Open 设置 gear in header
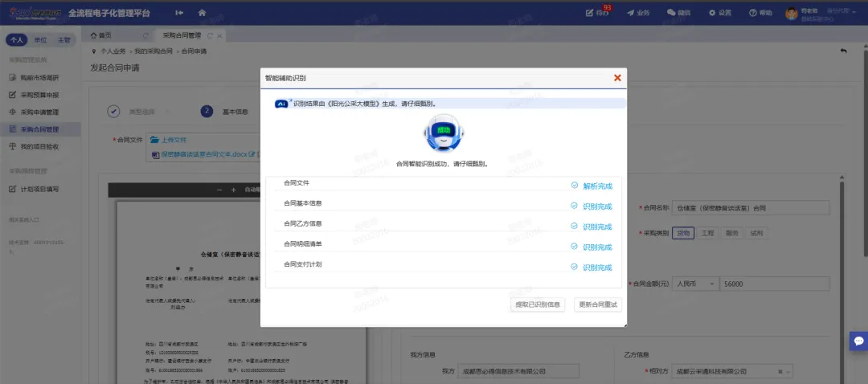This screenshot has width=868, height=384. coord(720,13)
